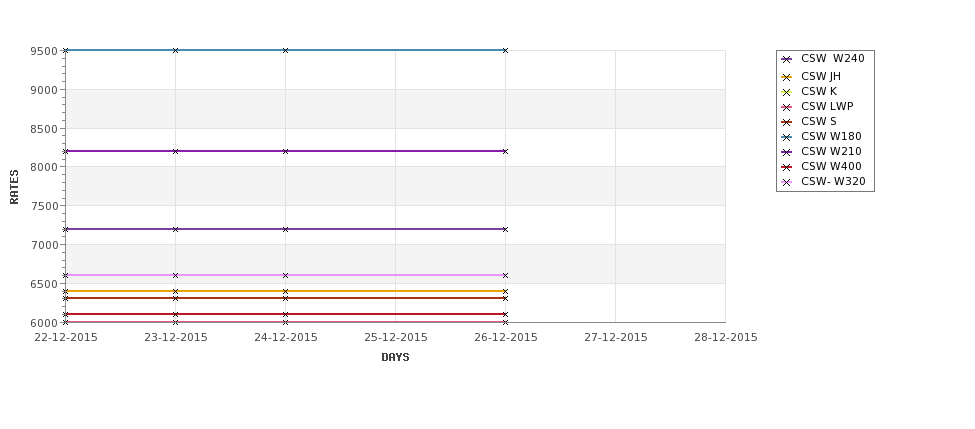Click the 8200 data point on 23-12-2015
Screen dimensions: 975x429
175,151
